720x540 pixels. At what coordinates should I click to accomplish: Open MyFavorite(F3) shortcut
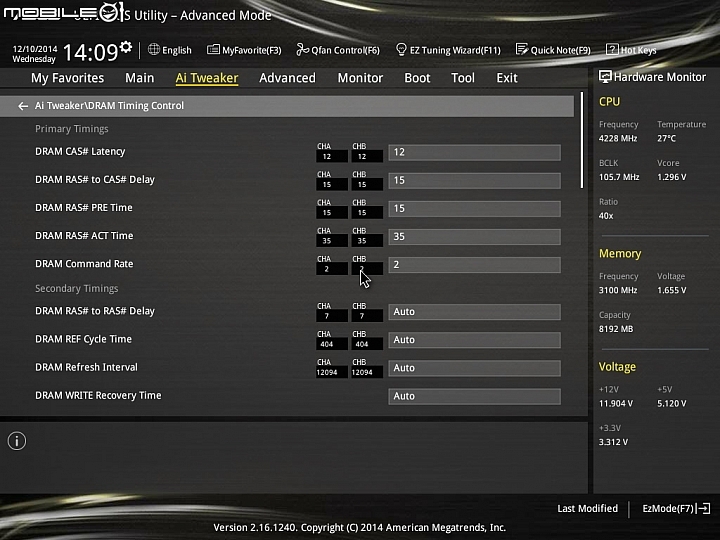[x=252, y=50]
